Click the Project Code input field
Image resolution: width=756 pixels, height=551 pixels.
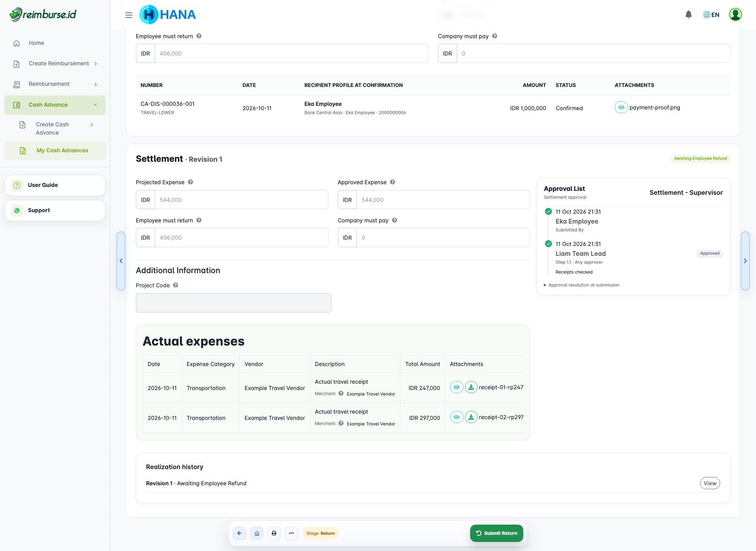click(233, 303)
